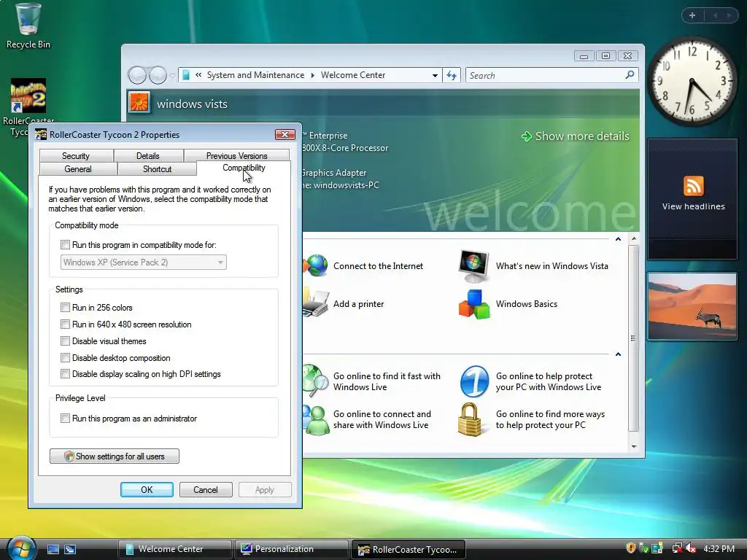
Task: Expand the breadcrumb arrow after System and Maintenance
Action: (312, 75)
